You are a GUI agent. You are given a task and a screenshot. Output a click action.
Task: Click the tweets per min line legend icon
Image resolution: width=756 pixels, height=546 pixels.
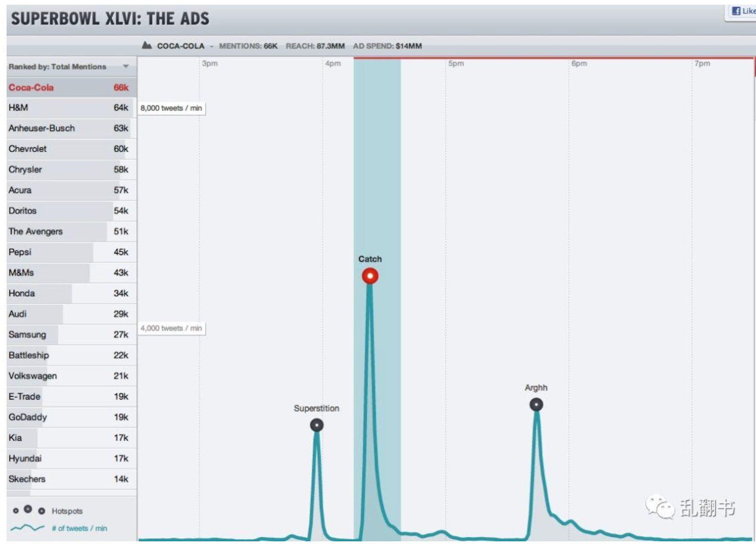27,528
